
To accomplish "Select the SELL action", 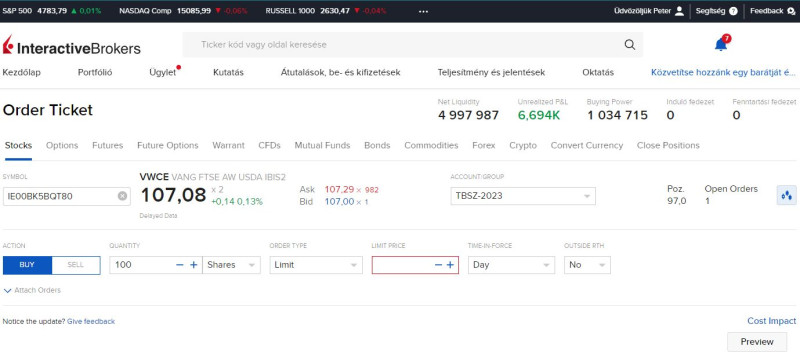I will click(x=76, y=265).
